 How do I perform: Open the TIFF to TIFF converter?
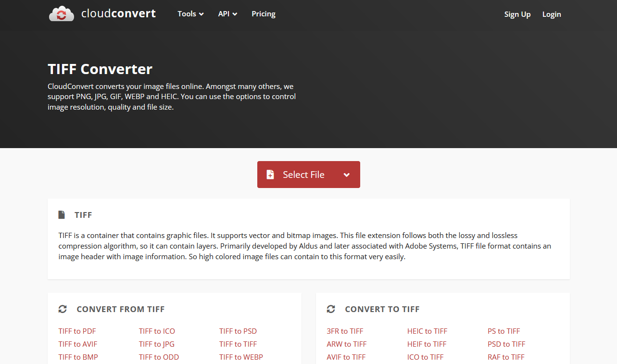click(238, 344)
